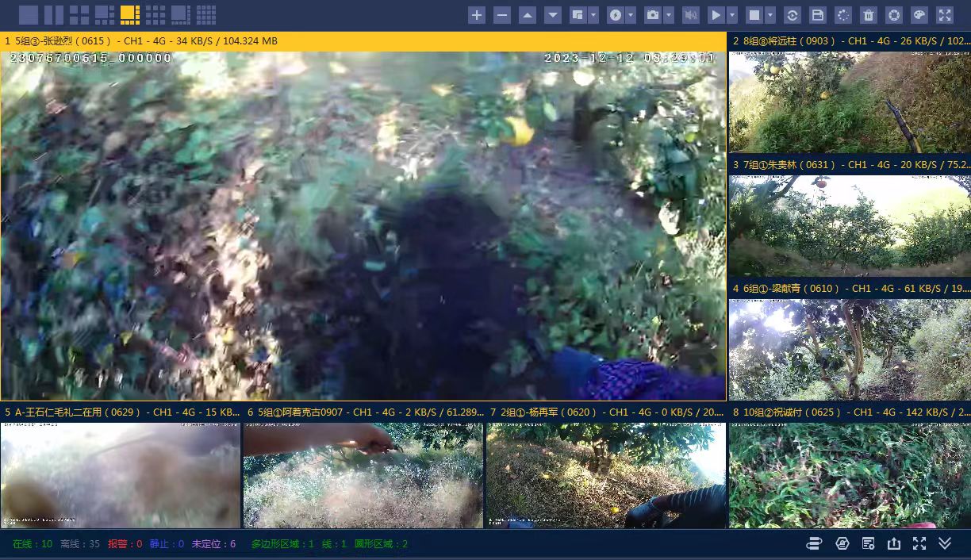Choose the nine-window grid layout

coord(155,14)
